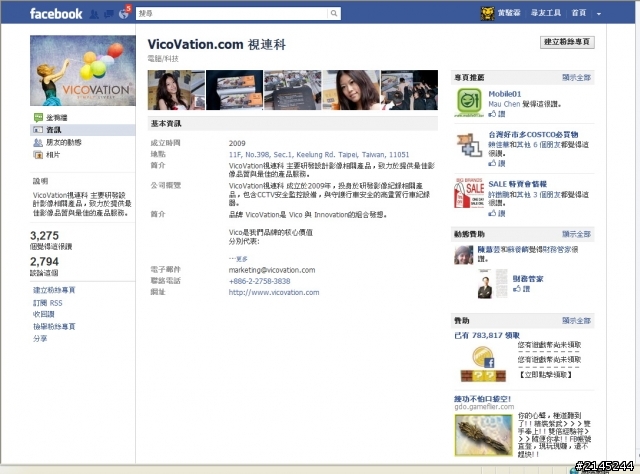This screenshot has width=640, height=474.
Task: Focus the top search input field
Action: (x=232, y=13)
